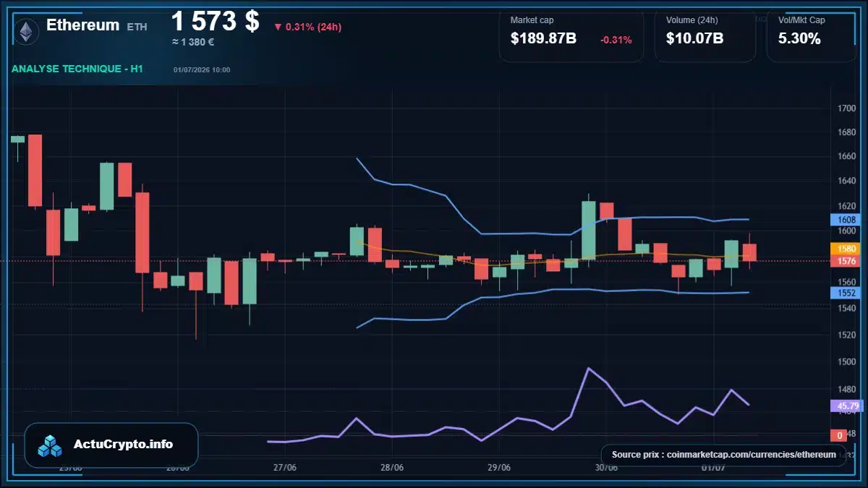Image resolution: width=868 pixels, height=488 pixels.
Task: Click the Ethereum coin name heading
Action: 82,25
